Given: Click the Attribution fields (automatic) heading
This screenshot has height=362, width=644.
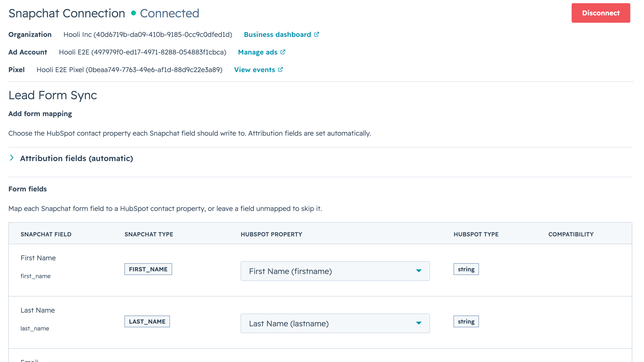Looking at the screenshot, I should [77, 158].
